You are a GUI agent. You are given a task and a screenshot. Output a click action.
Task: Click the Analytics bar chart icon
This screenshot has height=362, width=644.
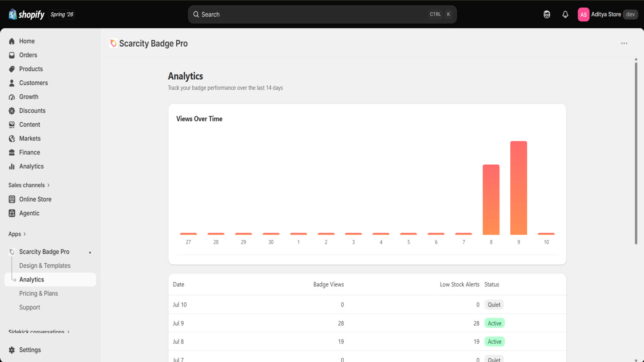pyautogui.click(x=12, y=167)
